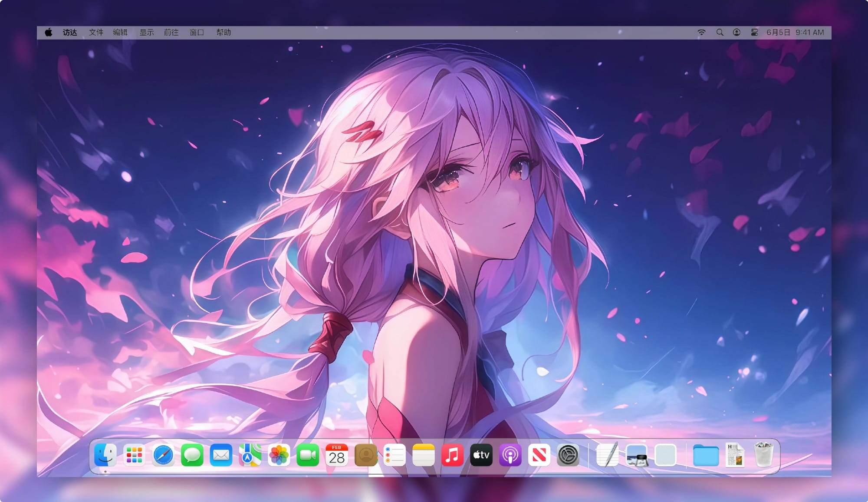
Task: Open Launchpad from the Dock
Action: click(x=134, y=455)
